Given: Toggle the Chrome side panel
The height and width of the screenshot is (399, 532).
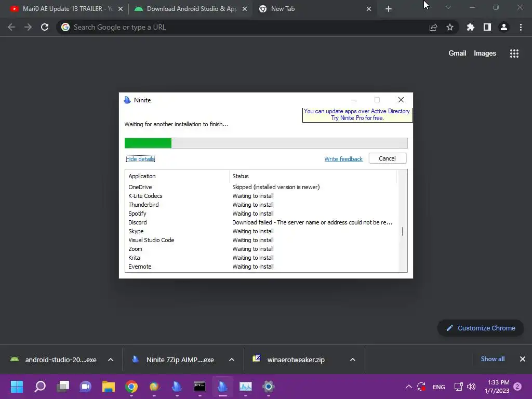Looking at the screenshot, I should pos(487,27).
